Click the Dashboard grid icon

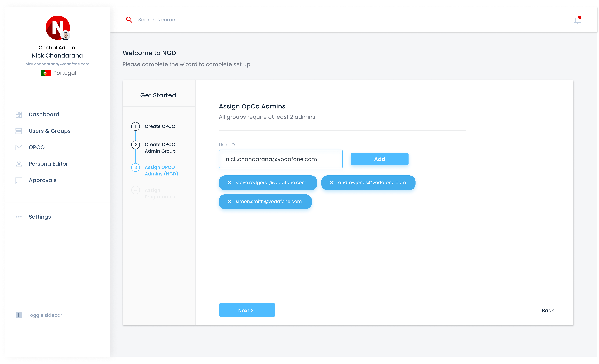19,114
